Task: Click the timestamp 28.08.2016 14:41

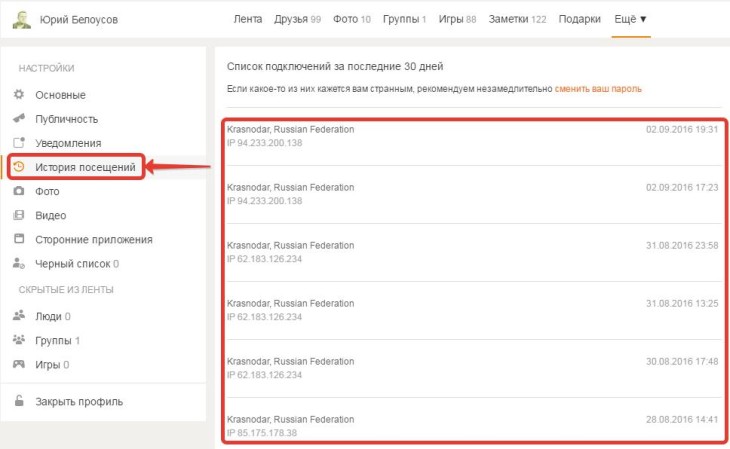Action: point(682,419)
